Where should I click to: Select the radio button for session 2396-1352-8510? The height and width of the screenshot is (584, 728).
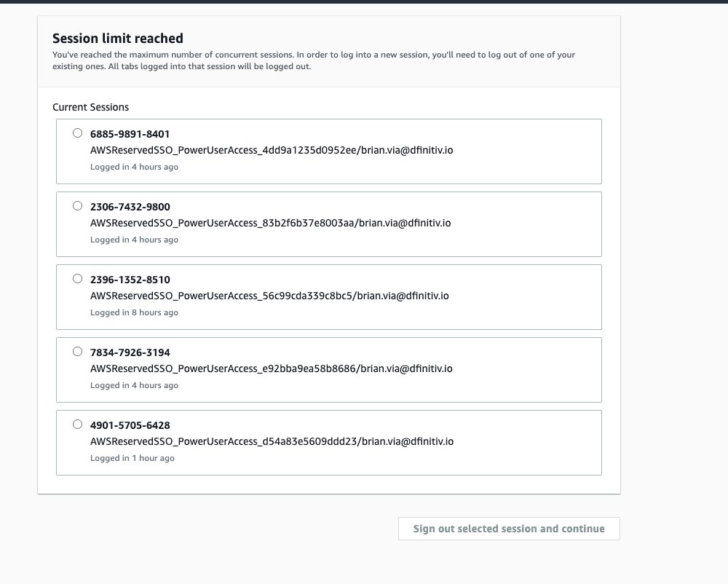[x=78, y=279]
